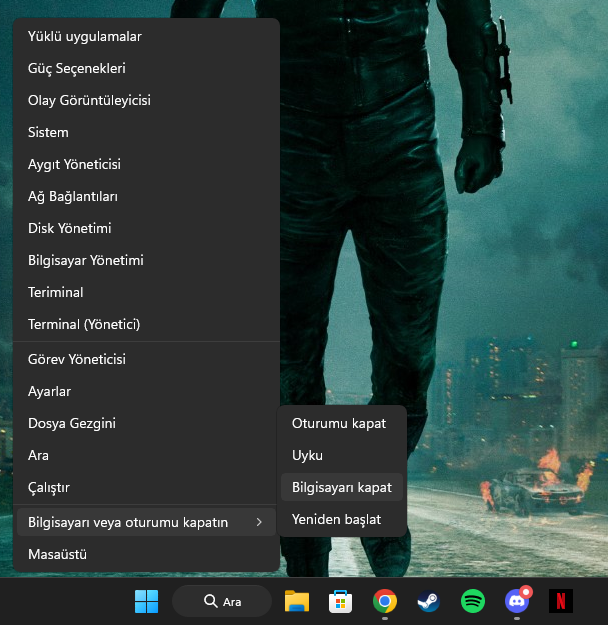Launch Dosya Gezgini
The height and width of the screenshot is (625, 608).
[x=146, y=423]
